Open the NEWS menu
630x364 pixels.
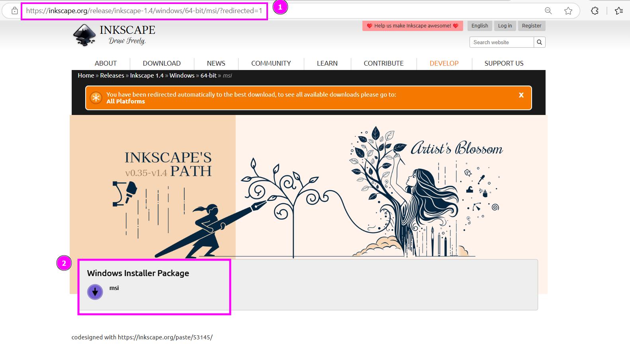click(x=216, y=63)
